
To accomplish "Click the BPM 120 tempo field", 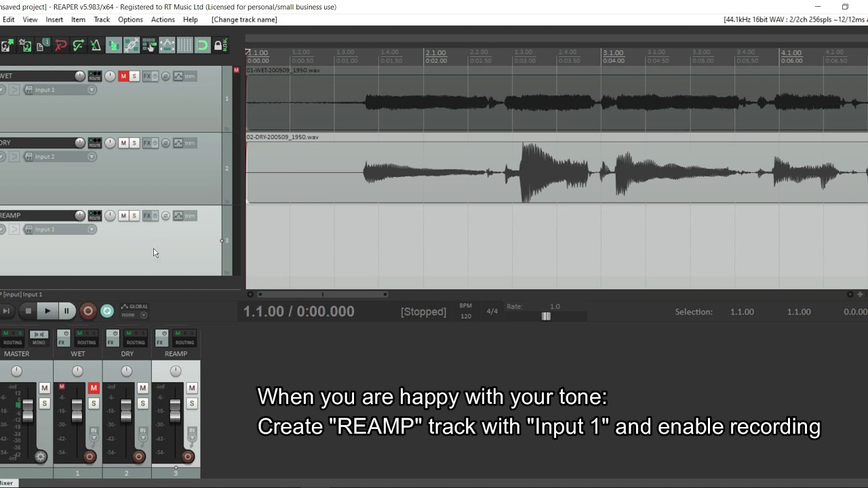I will click(466, 317).
